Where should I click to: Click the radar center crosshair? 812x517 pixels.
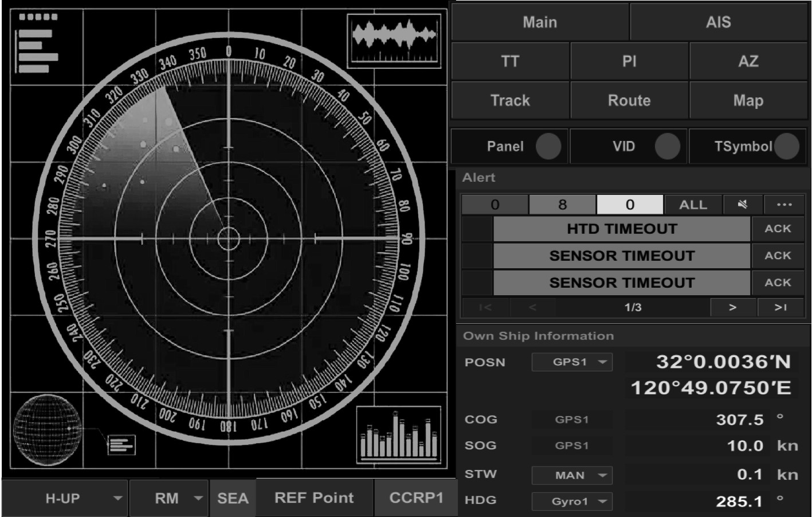(x=229, y=238)
